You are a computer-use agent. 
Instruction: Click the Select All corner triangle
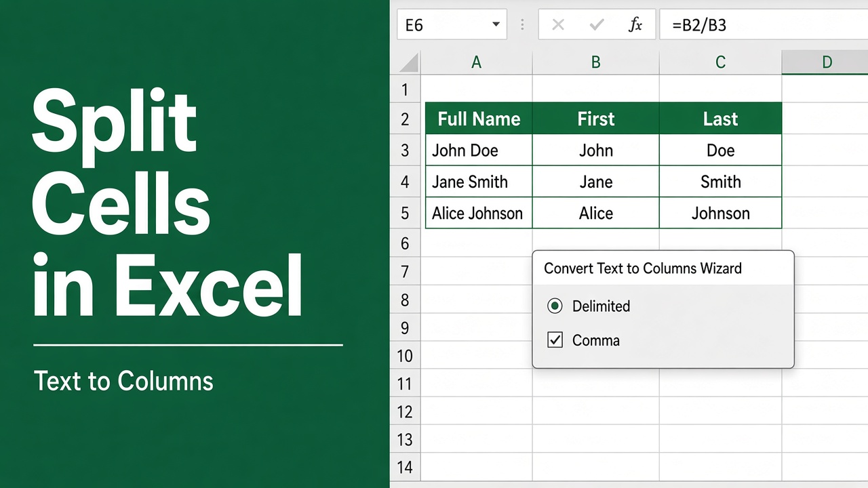[x=409, y=62]
